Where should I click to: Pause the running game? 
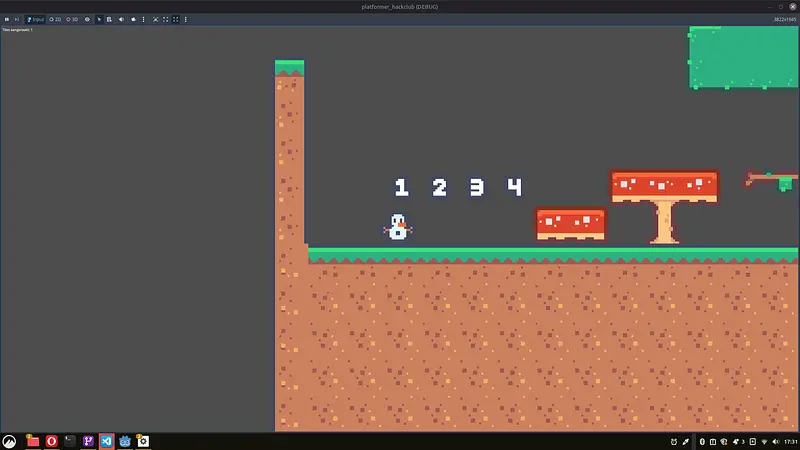tap(7, 19)
